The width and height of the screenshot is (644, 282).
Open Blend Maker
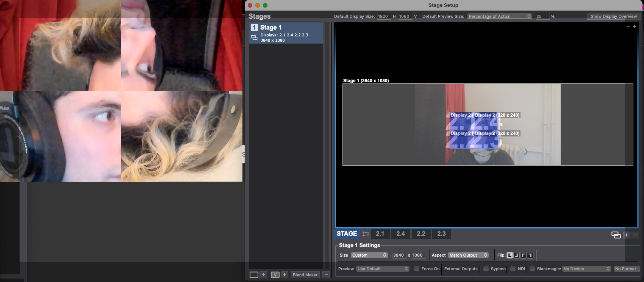click(305, 275)
